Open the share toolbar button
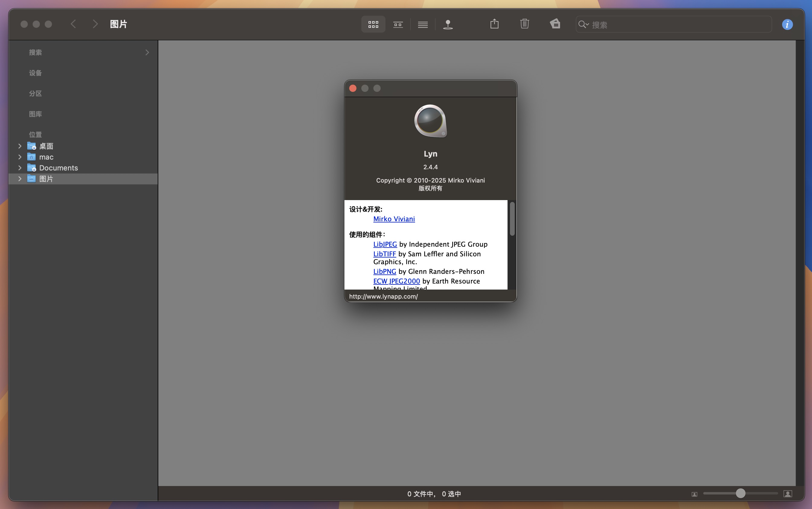Screen dimensions: 812x509 coord(494,24)
